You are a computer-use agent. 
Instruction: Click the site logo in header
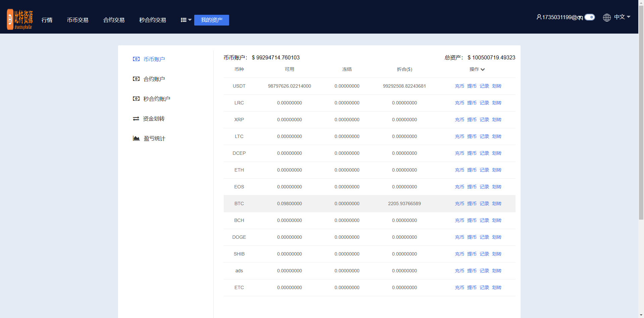(x=20, y=19)
